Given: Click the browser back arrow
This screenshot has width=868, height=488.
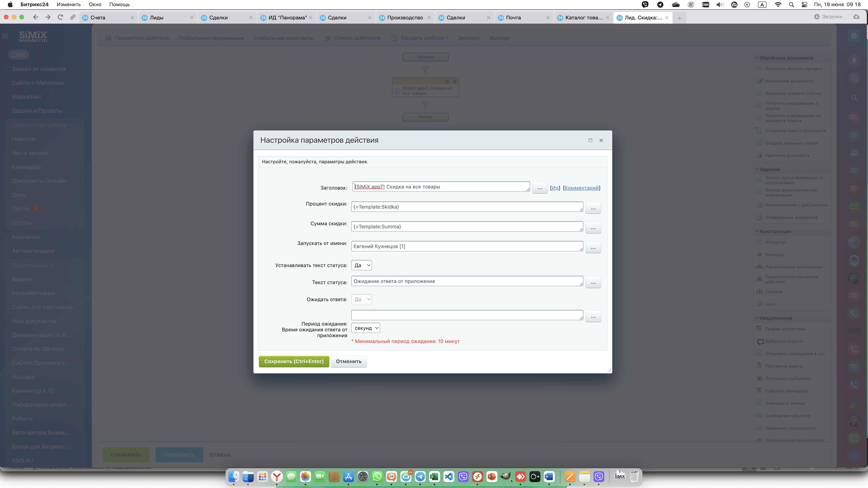Looking at the screenshot, I should [x=36, y=17].
